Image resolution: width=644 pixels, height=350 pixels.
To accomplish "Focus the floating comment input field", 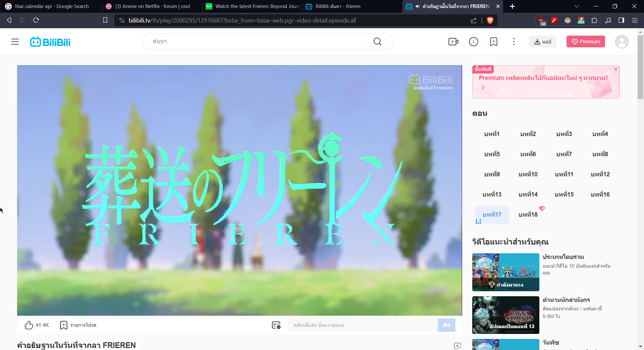I will click(363, 325).
